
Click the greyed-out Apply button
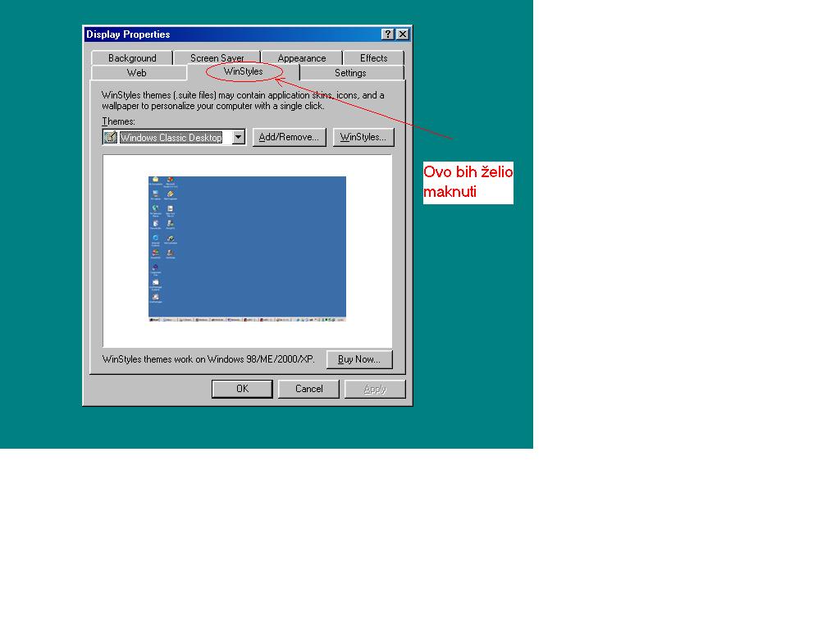tap(375, 389)
